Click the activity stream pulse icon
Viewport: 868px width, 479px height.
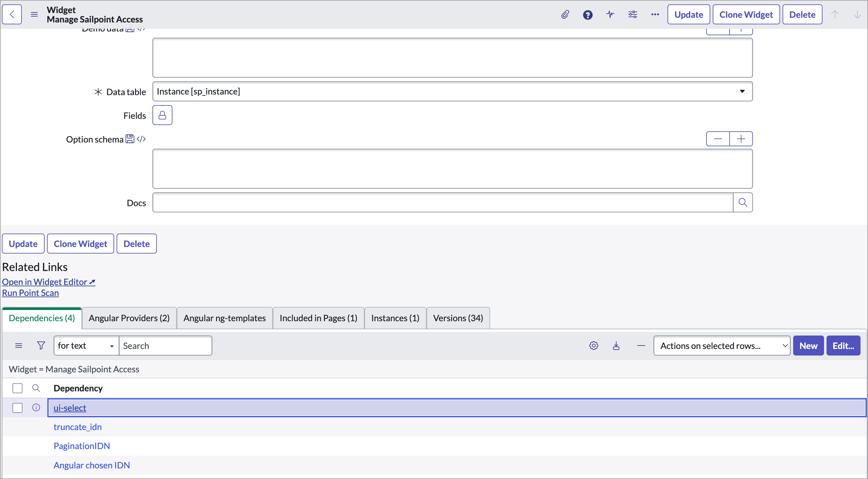pos(610,14)
